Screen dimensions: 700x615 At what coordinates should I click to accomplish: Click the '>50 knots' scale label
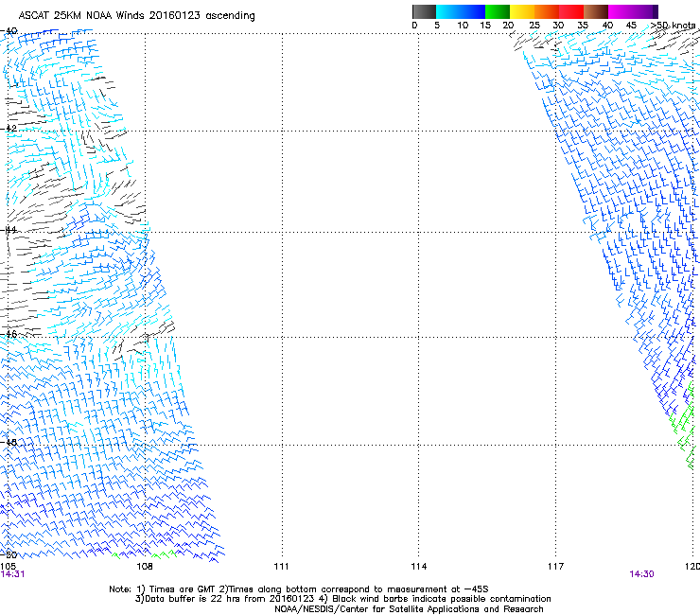point(673,26)
